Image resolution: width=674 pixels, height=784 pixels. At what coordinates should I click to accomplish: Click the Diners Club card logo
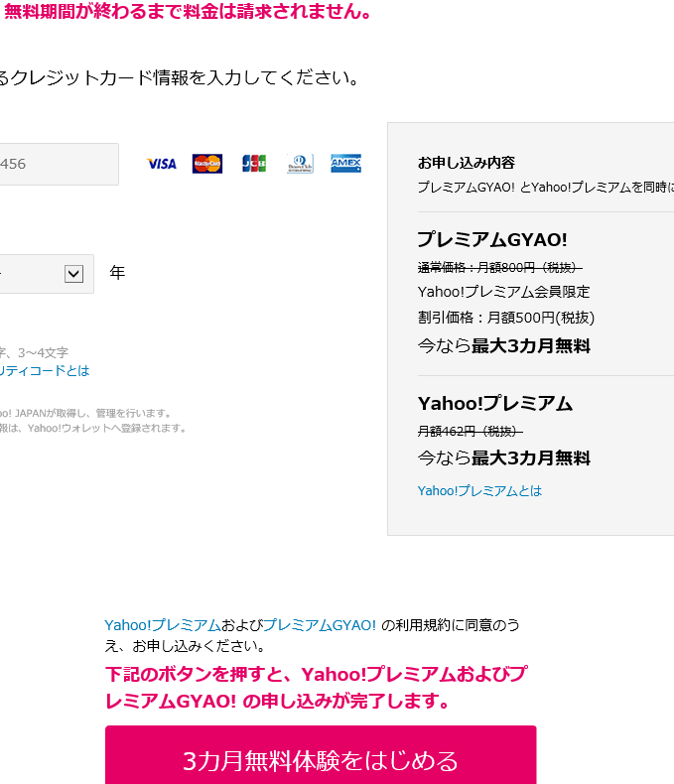pos(300,164)
